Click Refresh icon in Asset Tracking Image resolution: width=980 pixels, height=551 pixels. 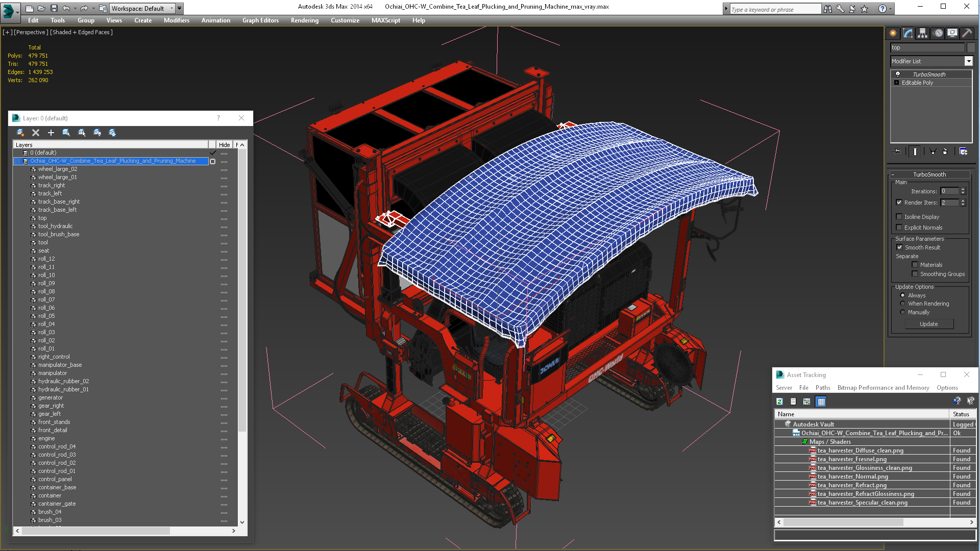click(780, 402)
